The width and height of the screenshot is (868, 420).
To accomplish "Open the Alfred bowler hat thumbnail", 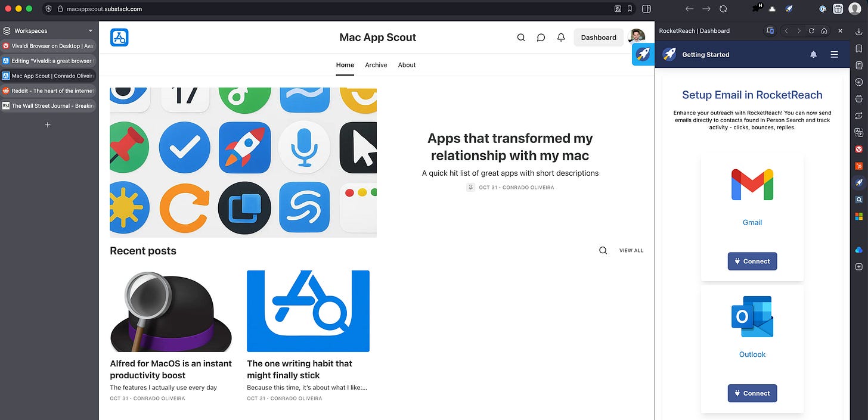I will click(x=171, y=311).
